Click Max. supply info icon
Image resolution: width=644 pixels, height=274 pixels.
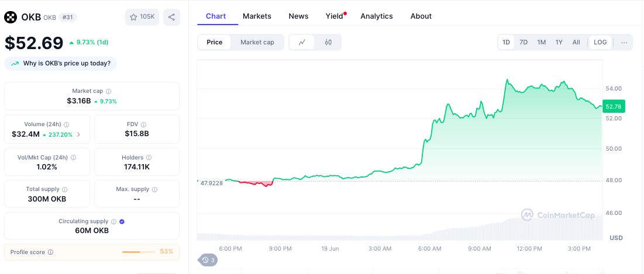pos(155,189)
